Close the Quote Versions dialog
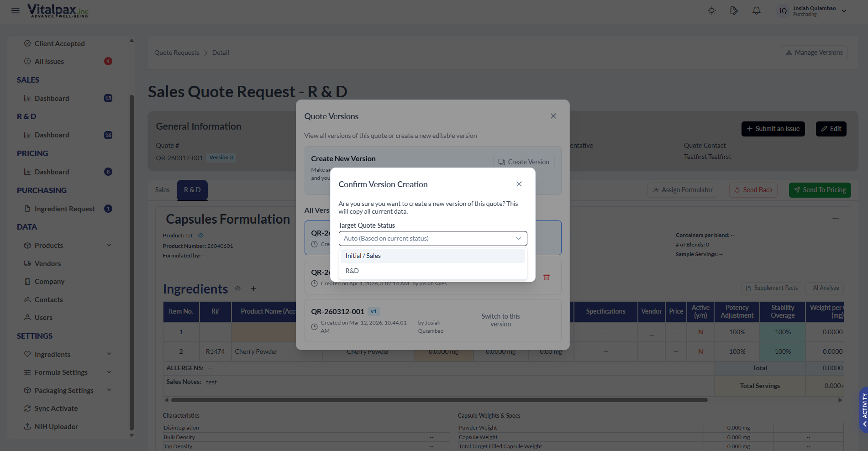Screen dimensions: 868x451 [553, 116]
